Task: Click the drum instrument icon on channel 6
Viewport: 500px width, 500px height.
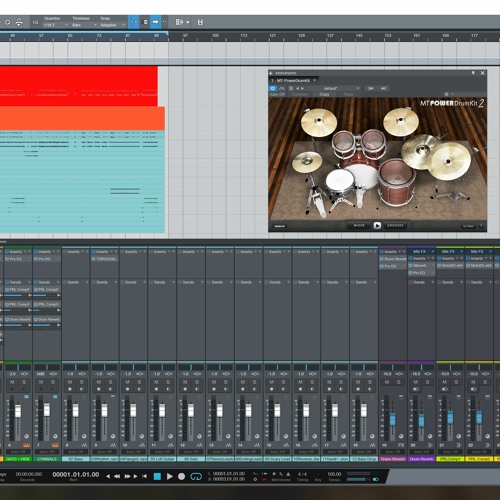Action: click(26, 445)
